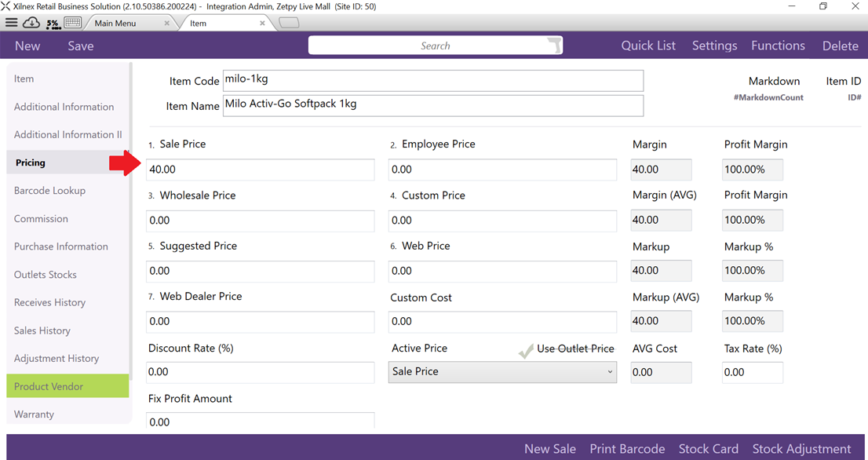Image resolution: width=868 pixels, height=460 pixels.
Task: Click Print Barcode in bottom bar
Action: (x=627, y=449)
